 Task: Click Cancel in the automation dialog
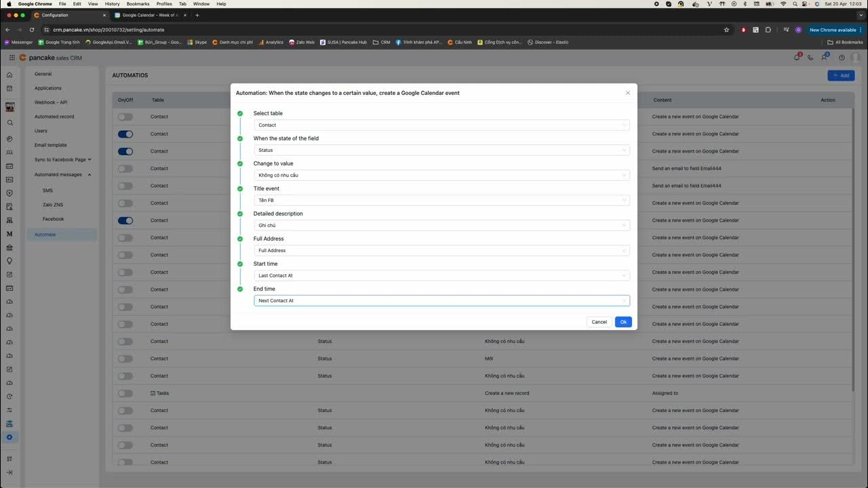tap(599, 322)
